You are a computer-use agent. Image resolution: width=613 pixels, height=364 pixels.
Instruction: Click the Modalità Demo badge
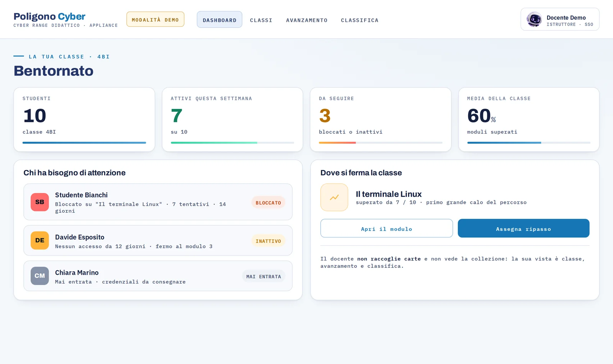tap(155, 20)
